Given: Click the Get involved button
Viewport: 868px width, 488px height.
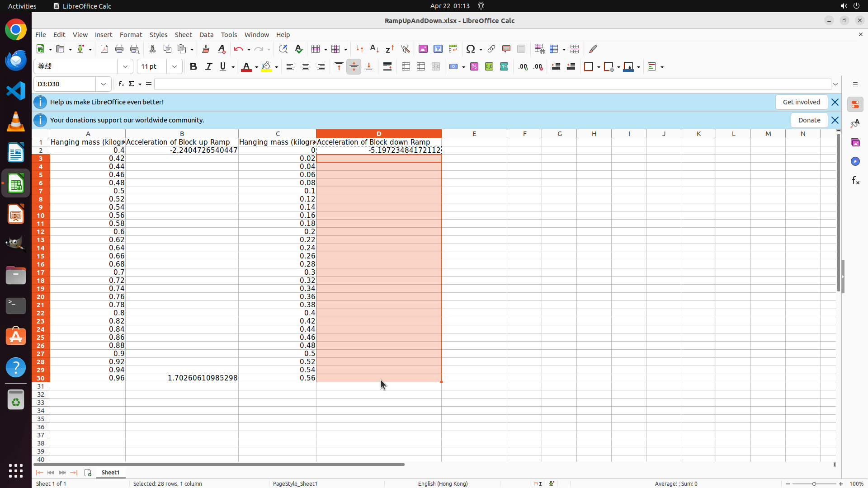Looking at the screenshot, I should pos(801,102).
